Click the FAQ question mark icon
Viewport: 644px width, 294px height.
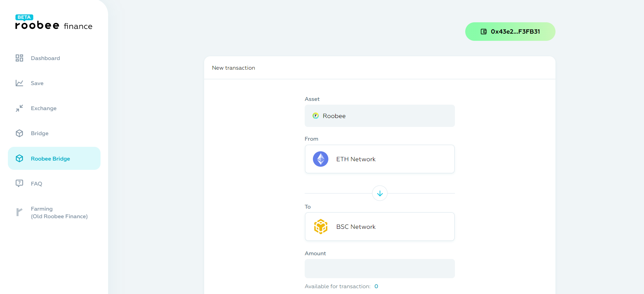pyautogui.click(x=19, y=183)
